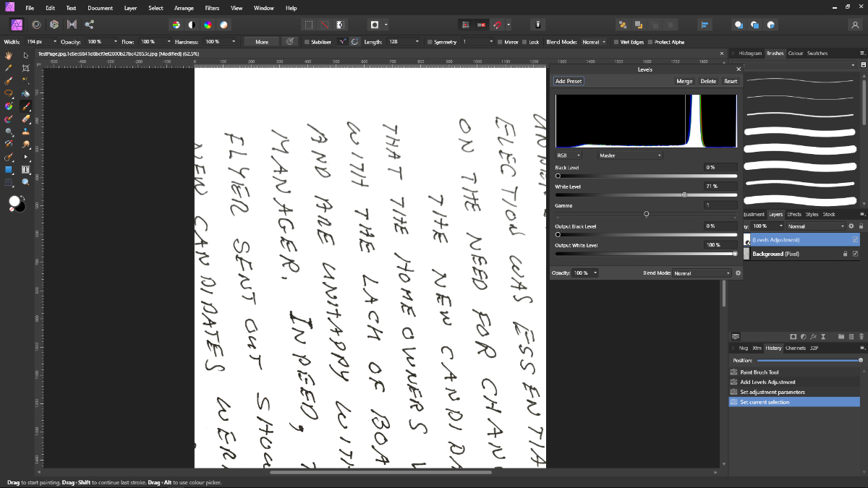Click the White Level slider handle
This screenshot has height=488, width=868.
coord(684,194)
